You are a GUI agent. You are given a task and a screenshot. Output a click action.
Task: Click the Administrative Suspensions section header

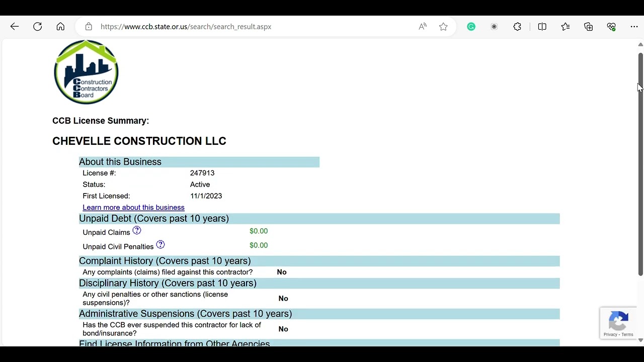click(319, 313)
